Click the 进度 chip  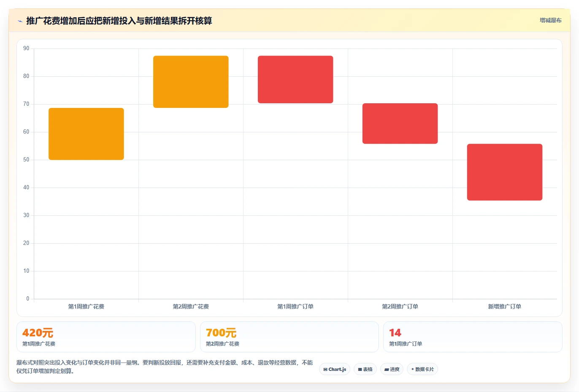[392, 369]
